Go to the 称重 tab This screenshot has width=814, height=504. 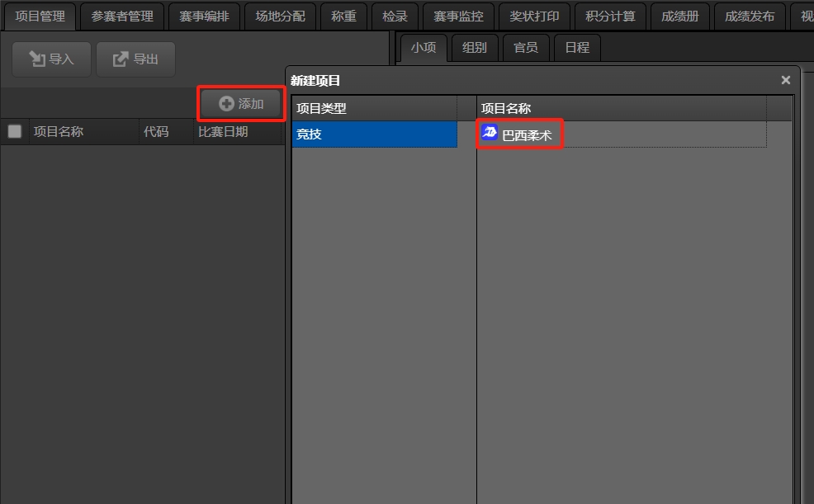(x=343, y=16)
